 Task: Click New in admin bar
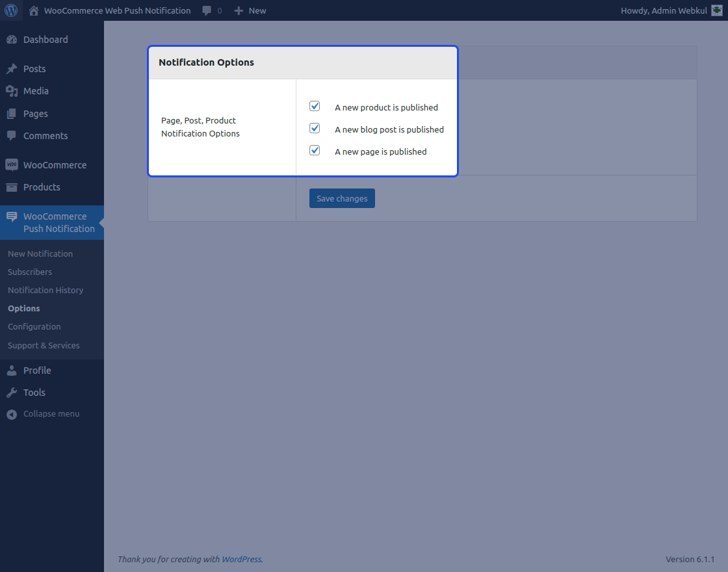point(257,10)
